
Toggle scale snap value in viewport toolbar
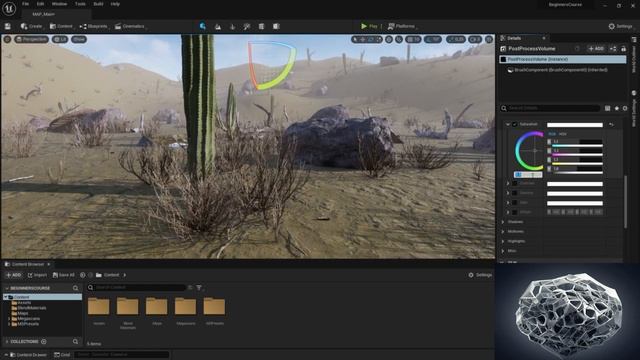pos(456,39)
